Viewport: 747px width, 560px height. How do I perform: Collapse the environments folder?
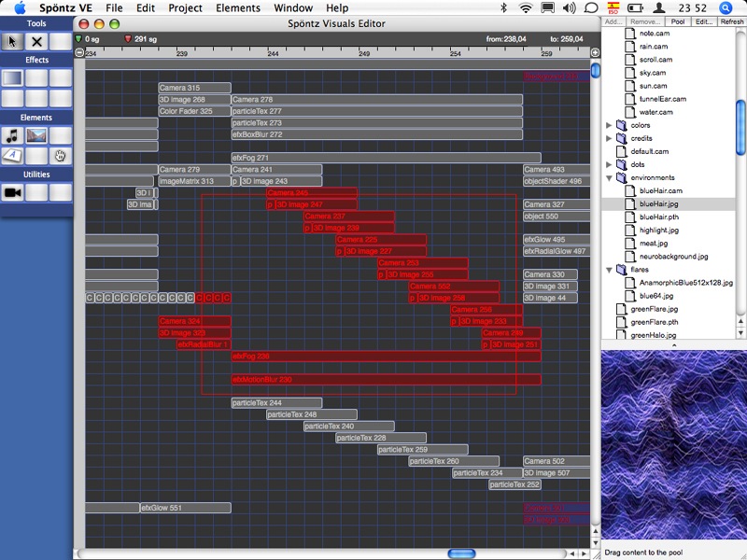click(610, 177)
